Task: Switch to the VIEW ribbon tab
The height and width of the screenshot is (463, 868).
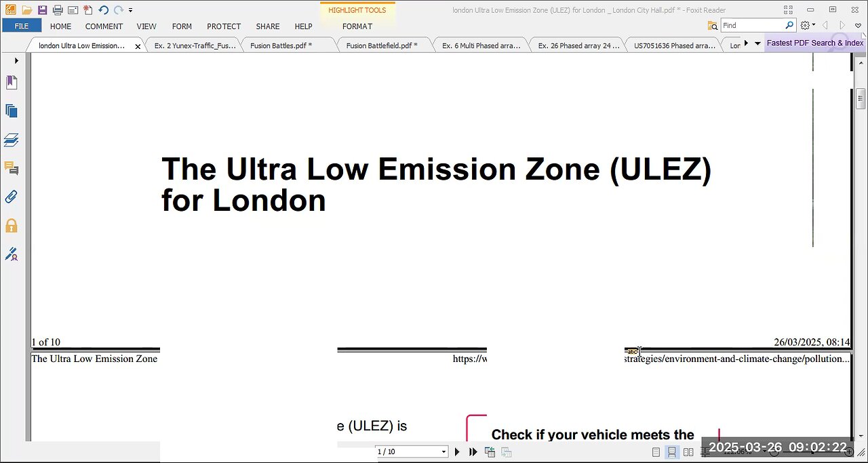Action: tap(146, 26)
